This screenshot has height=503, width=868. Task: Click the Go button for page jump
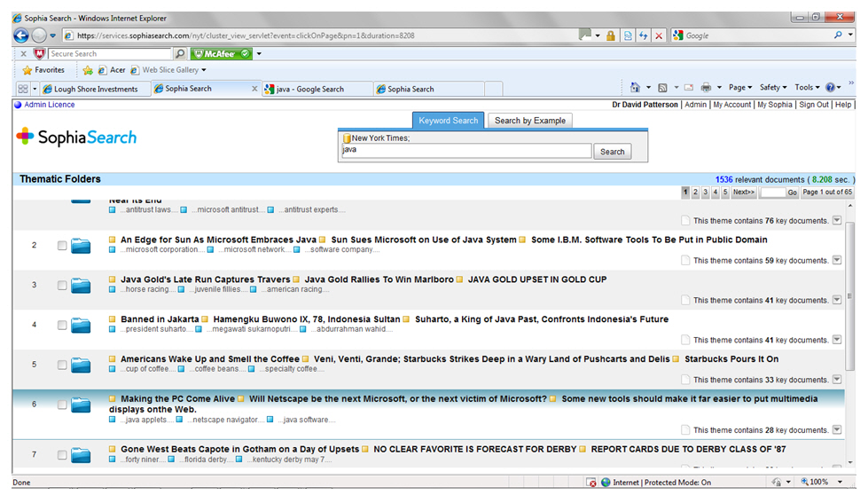[792, 193]
